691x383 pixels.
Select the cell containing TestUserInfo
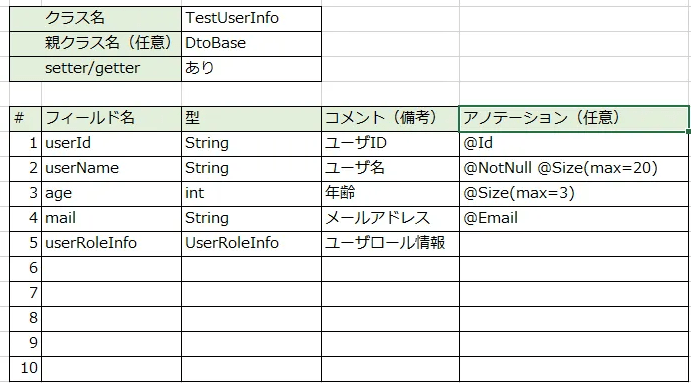(x=251, y=19)
